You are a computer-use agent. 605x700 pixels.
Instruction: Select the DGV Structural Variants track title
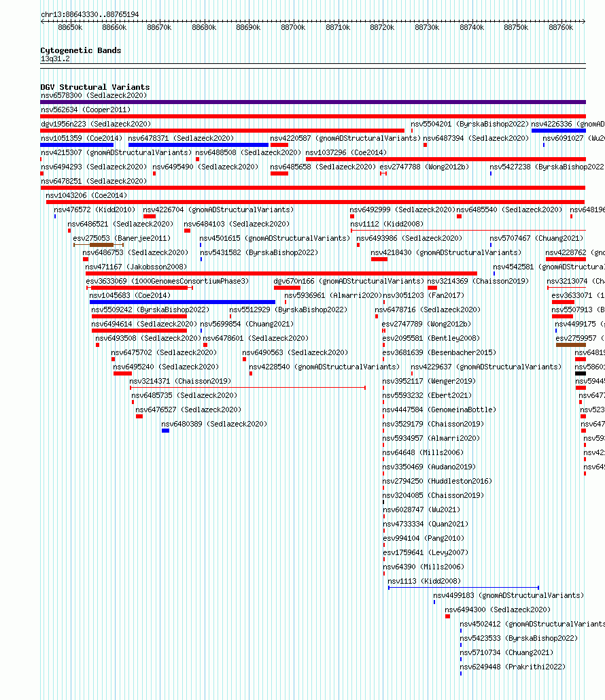pos(95,87)
